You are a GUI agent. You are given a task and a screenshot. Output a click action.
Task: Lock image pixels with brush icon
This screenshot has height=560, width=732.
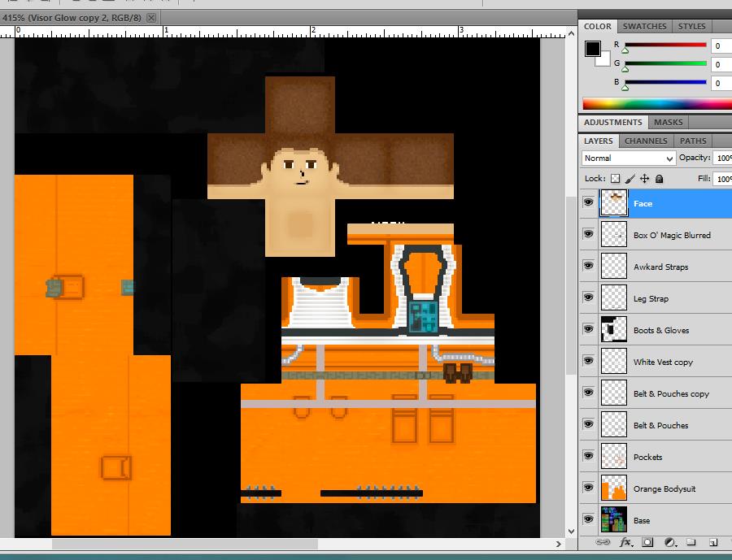[630, 179]
